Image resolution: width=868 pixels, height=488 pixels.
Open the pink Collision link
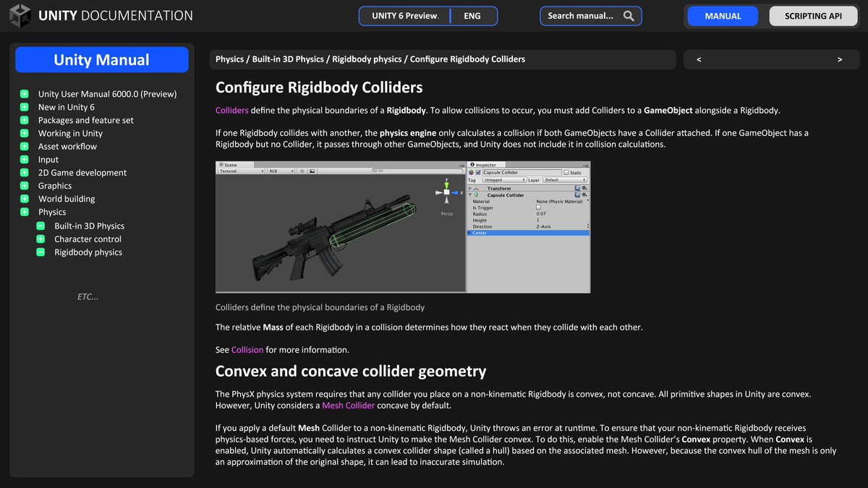[247, 350]
